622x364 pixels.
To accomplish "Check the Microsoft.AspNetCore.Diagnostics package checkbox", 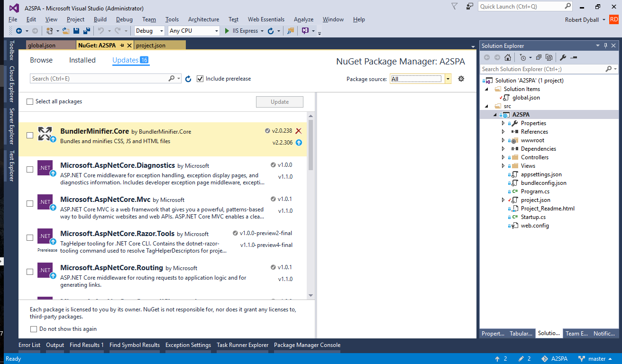I will (x=30, y=169).
